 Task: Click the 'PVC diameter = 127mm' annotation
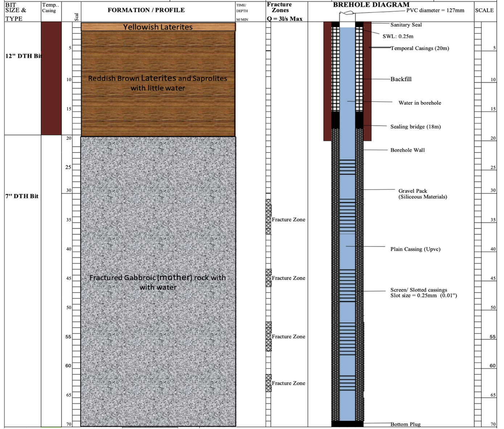[435, 10]
